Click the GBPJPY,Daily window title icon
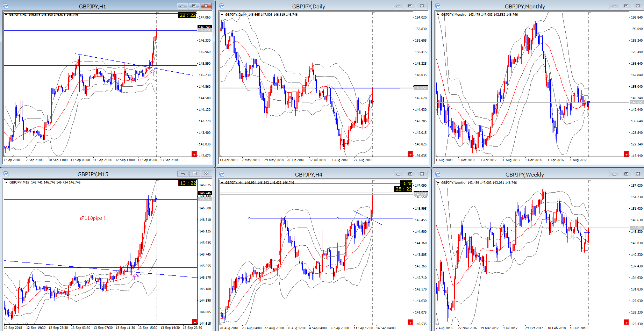This screenshot has height=331, width=644. pyautogui.click(x=222, y=6)
